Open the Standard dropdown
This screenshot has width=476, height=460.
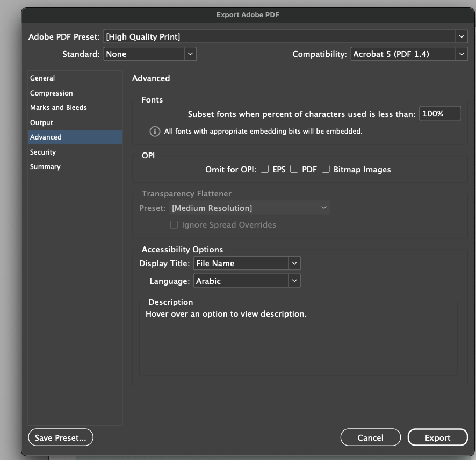point(191,54)
